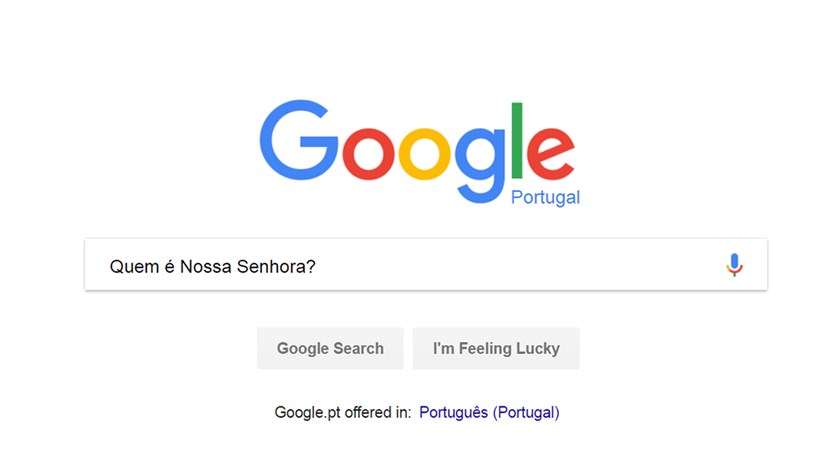Viewport: 840px width, 471px height.
Task: Click the word "Search" on the Google Search button
Action: pyautogui.click(x=357, y=349)
